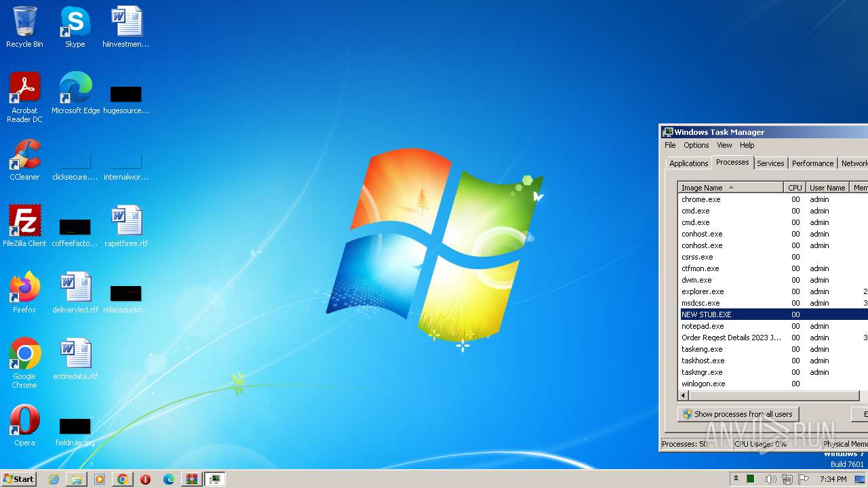
Task: Select the ctfmon.exe process row
Action: [774, 268]
